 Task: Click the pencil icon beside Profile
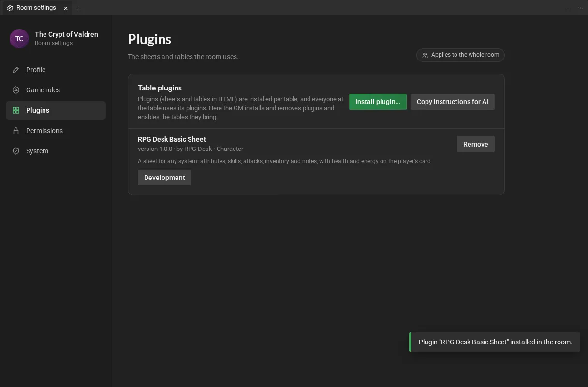pyautogui.click(x=16, y=70)
